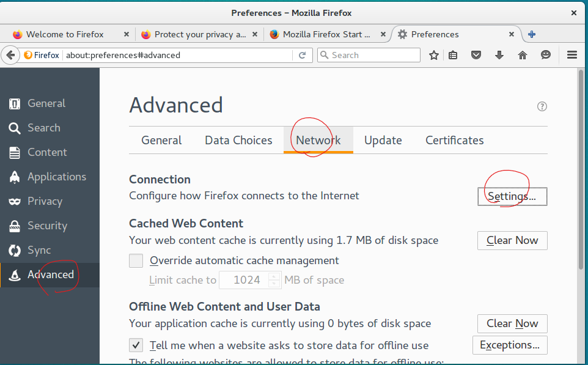Open Pocket save icon
Screen dimensions: 588x365
476,55
